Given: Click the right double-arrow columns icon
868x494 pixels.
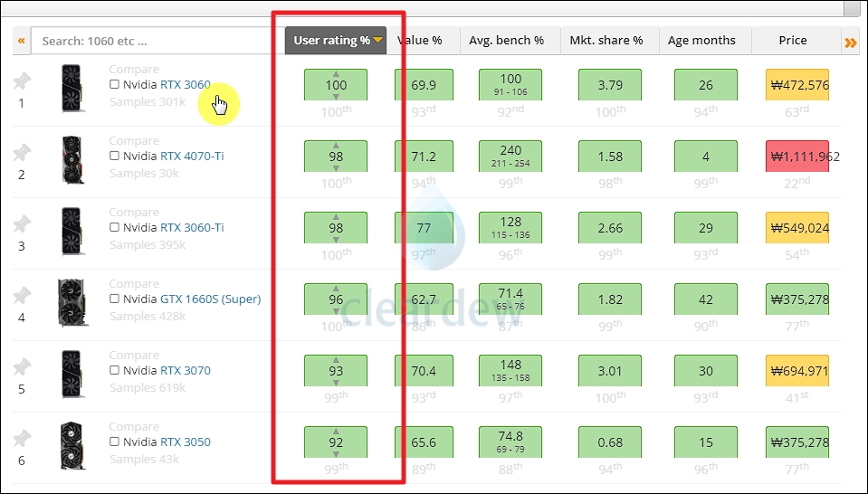Looking at the screenshot, I should pyautogui.click(x=850, y=43).
